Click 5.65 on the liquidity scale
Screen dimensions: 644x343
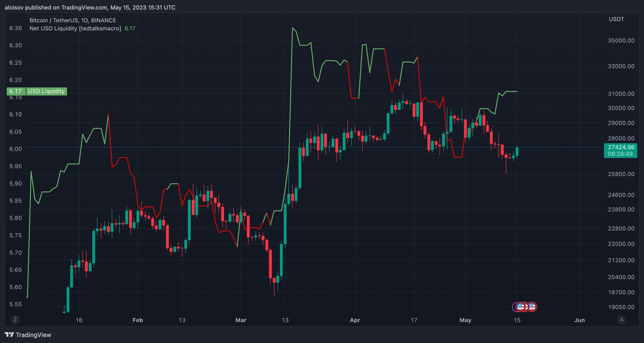click(x=15, y=270)
